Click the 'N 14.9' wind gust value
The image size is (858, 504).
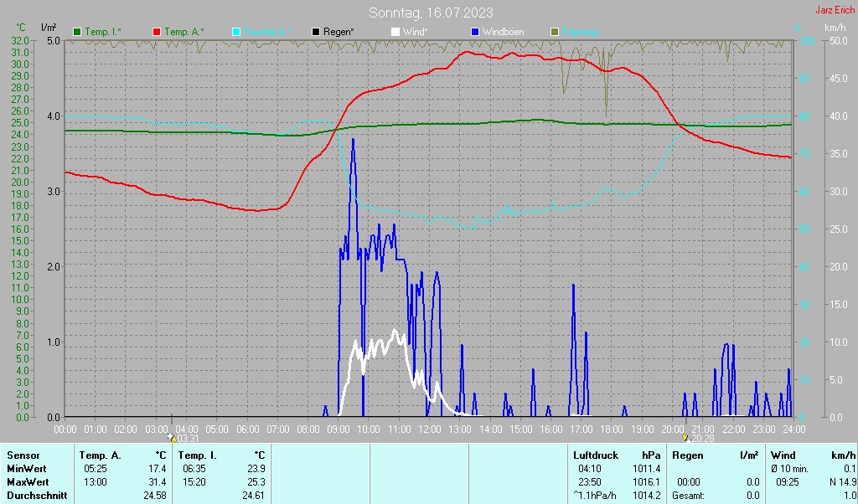click(x=842, y=483)
